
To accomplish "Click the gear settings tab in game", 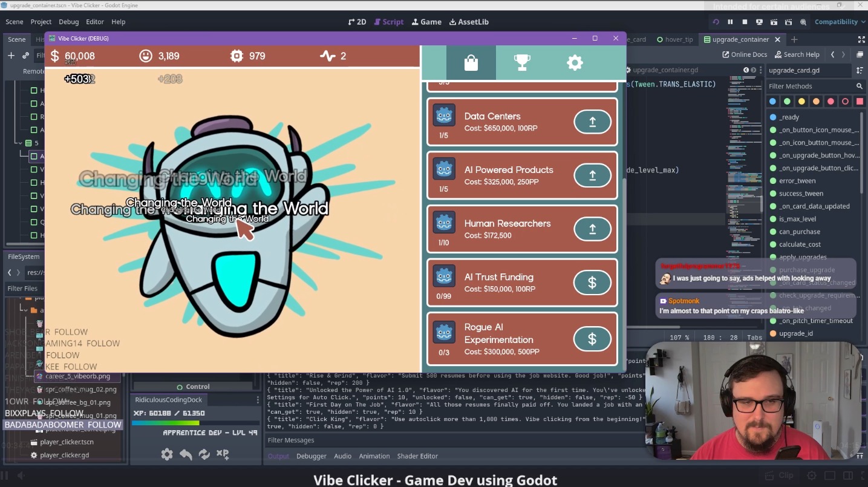I will 574,62.
